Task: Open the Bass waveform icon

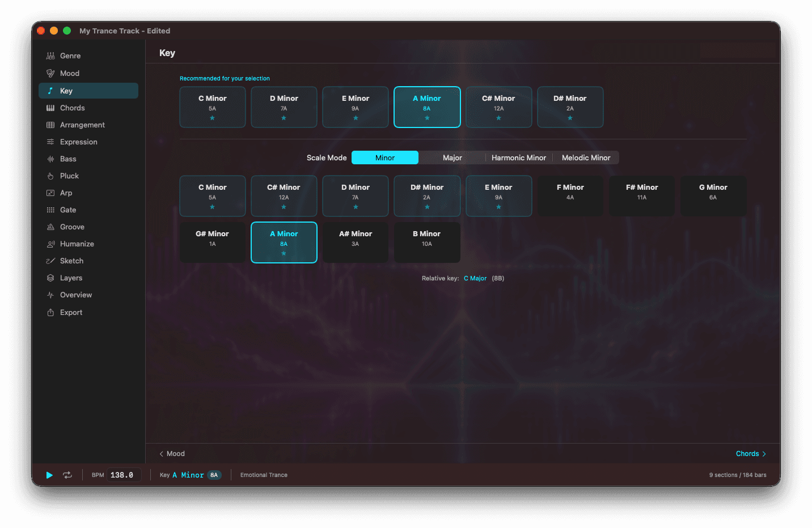Action: (x=50, y=159)
